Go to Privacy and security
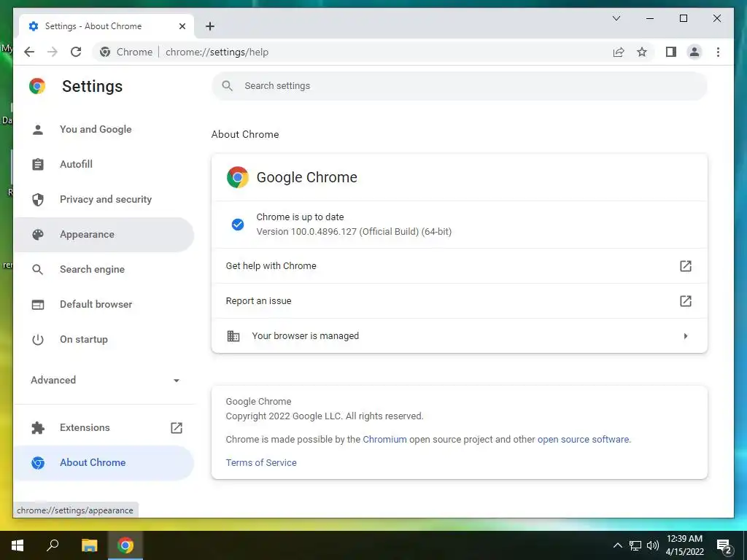747x560 pixels. click(104, 200)
